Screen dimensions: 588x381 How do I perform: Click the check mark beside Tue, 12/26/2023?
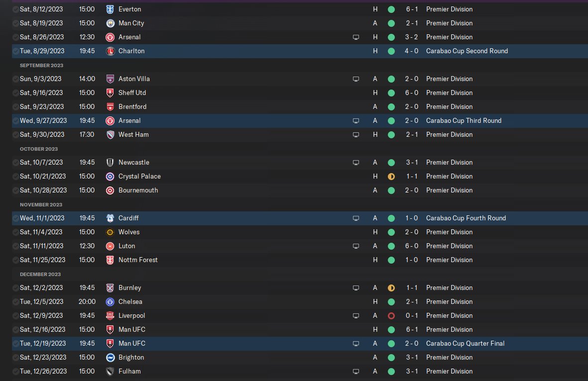click(x=16, y=372)
